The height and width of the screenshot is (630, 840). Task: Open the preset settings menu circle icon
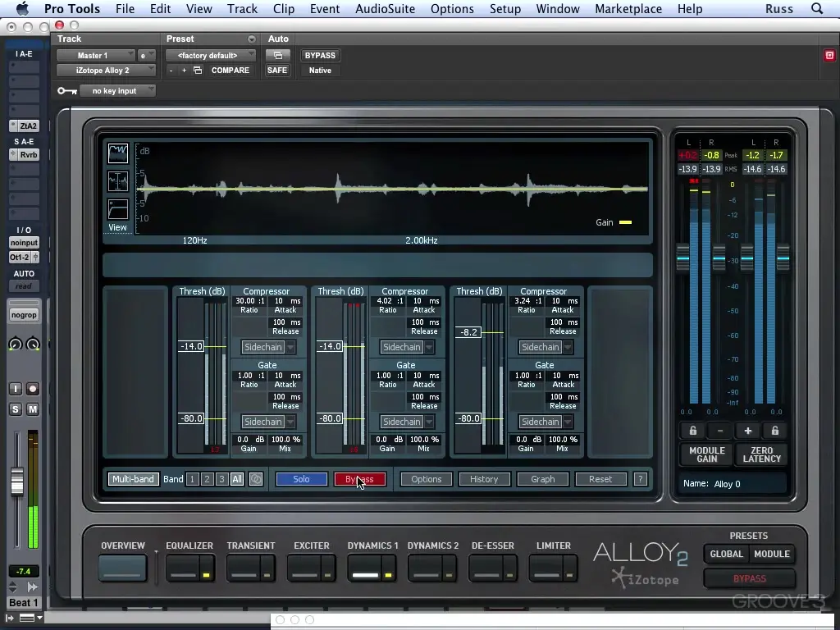click(x=251, y=39)
